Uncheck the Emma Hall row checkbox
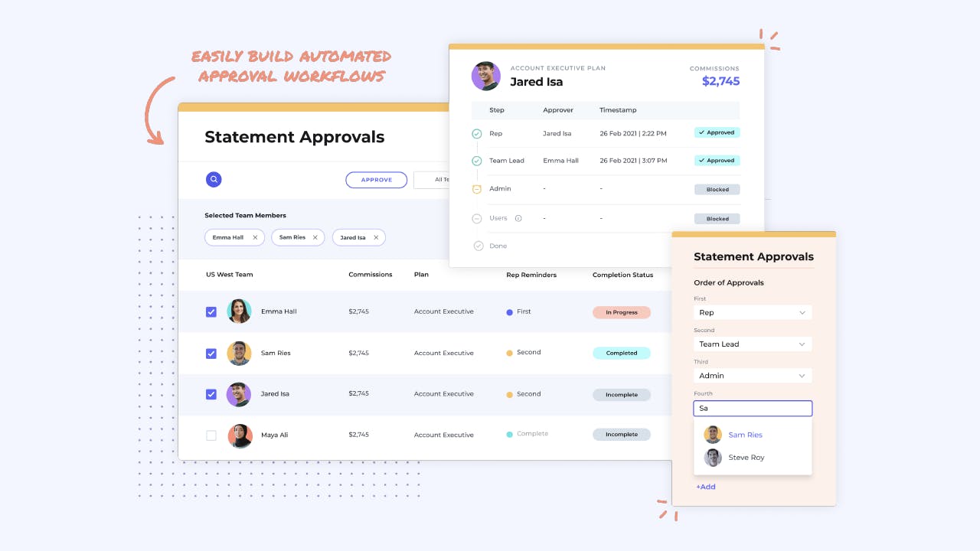Image resolution: width=980 pixels, height=551 pixels. 211,311
